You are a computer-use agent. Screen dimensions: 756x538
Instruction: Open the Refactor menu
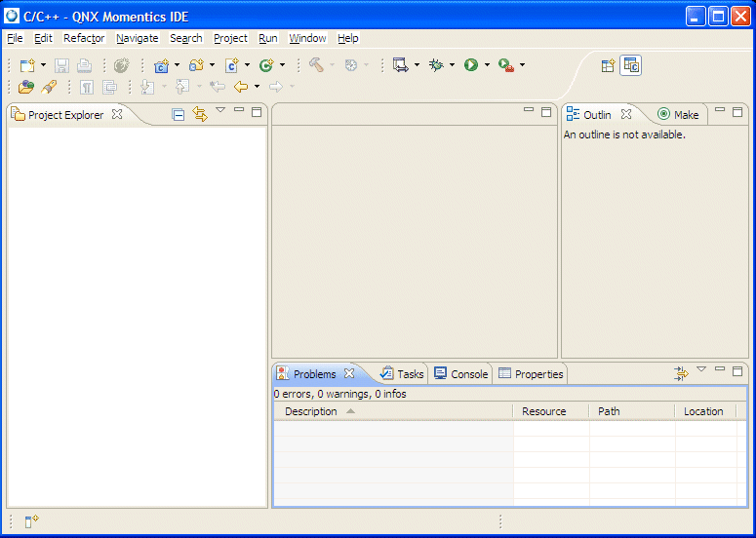(84, 38)
